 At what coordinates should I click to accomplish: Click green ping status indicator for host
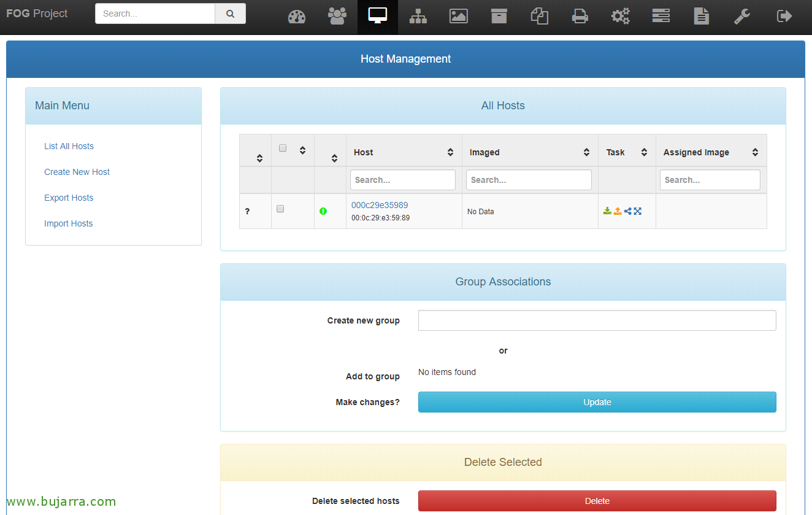click(323, 211)
